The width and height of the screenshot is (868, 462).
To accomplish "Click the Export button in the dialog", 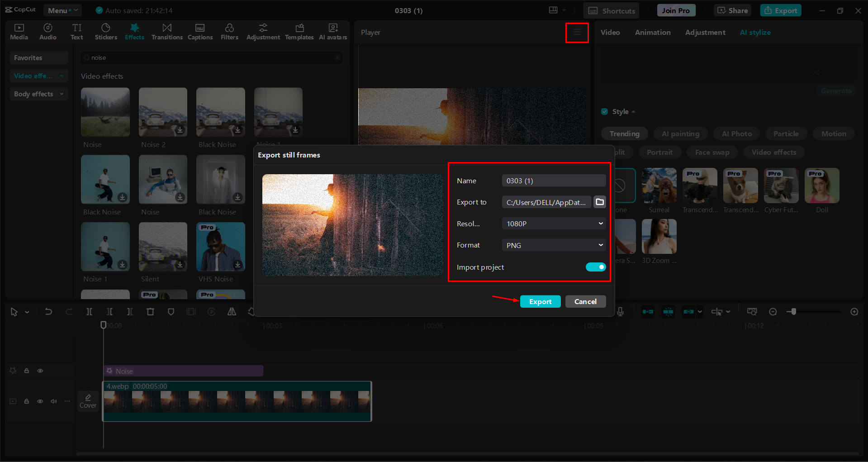I will (x=540, y=301).
